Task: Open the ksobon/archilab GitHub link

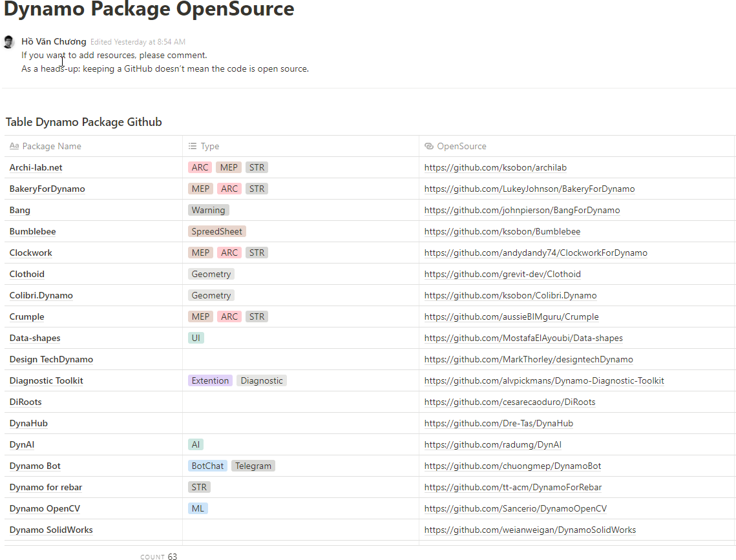Action: pyautogui.click(x=495, y=167)
